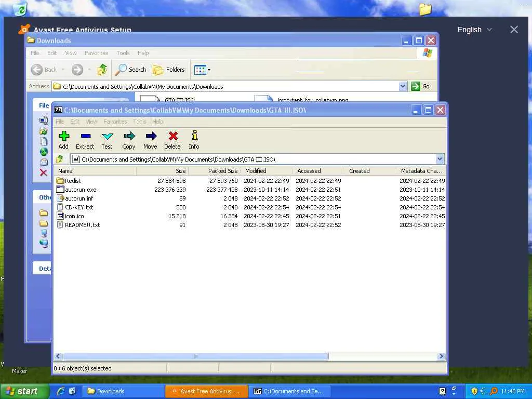532x399 pixels.
Task: Switch to Downloads taskbar item
Action: pos(124,391)
